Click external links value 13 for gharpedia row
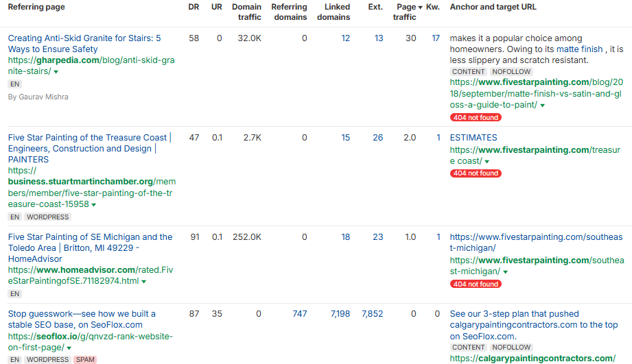632x364 pixels. 379,38
